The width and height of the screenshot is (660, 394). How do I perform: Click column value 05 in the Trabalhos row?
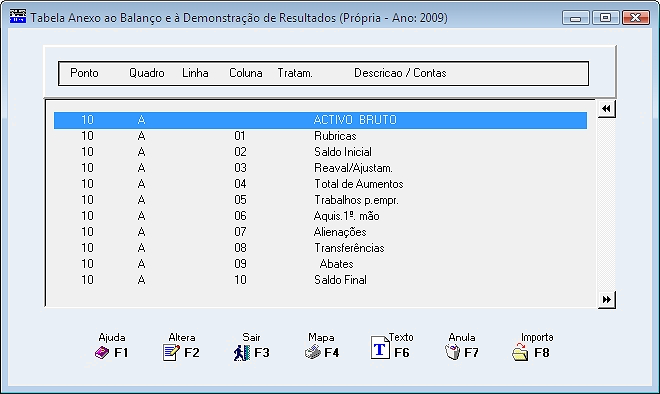240,200
